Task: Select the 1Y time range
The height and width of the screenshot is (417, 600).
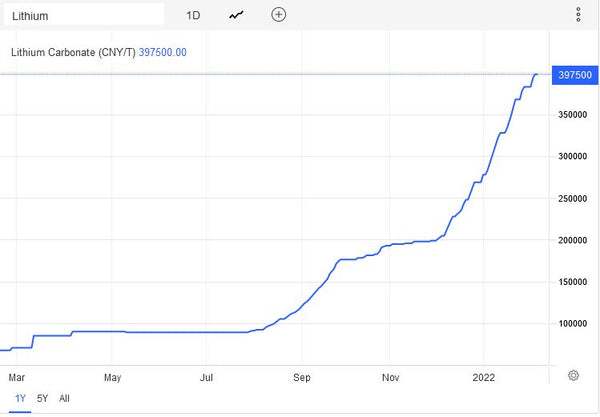Action: (x=20, y=398)
